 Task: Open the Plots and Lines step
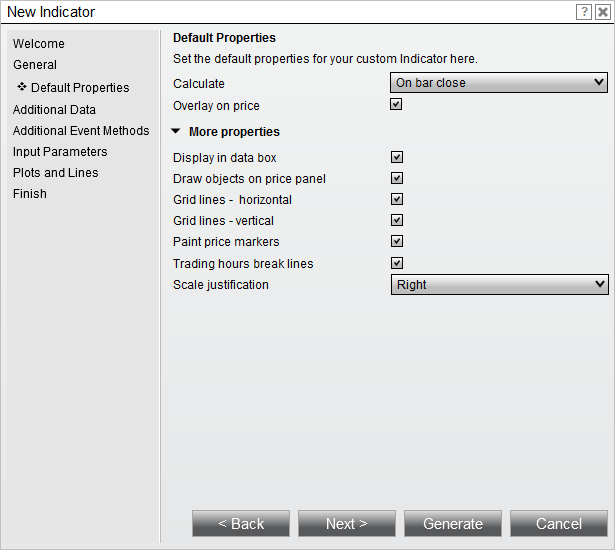56,173
